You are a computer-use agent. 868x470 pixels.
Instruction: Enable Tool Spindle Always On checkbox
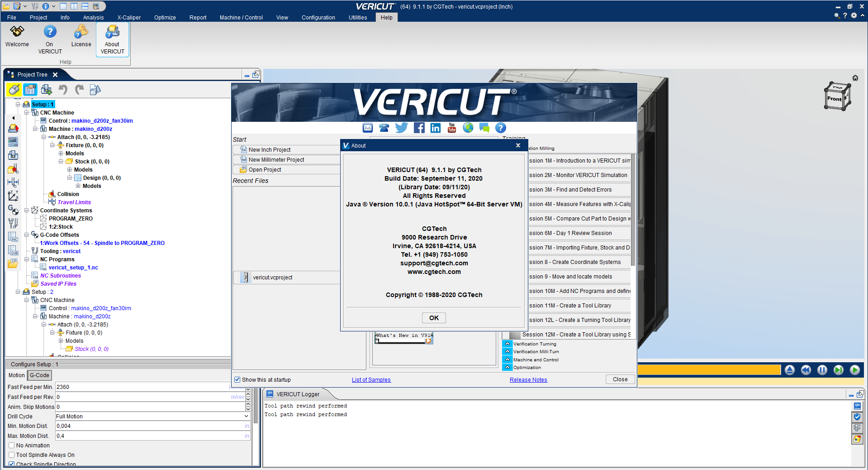point(12,455)
